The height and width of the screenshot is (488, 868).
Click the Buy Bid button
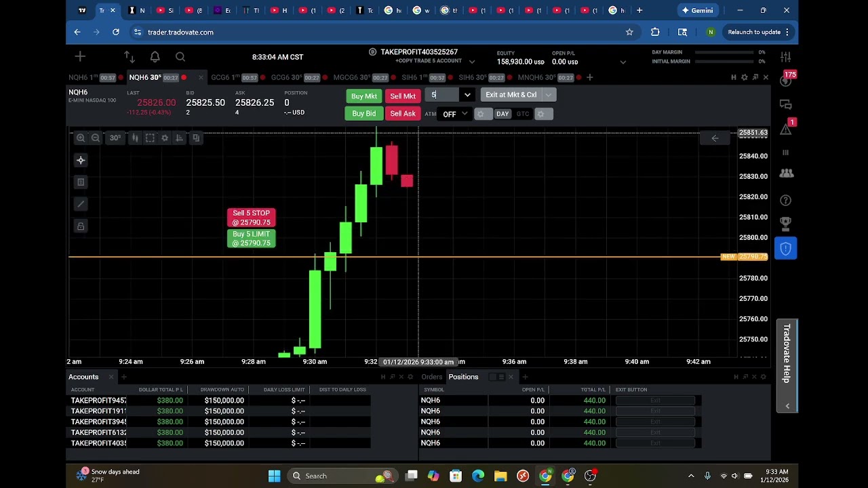(x=364, y=114)
